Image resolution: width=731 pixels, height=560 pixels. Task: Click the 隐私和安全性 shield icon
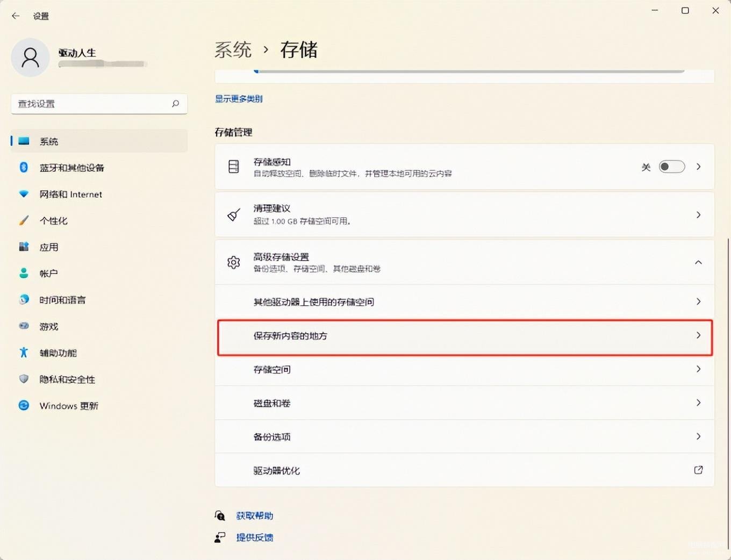(24, 379)
